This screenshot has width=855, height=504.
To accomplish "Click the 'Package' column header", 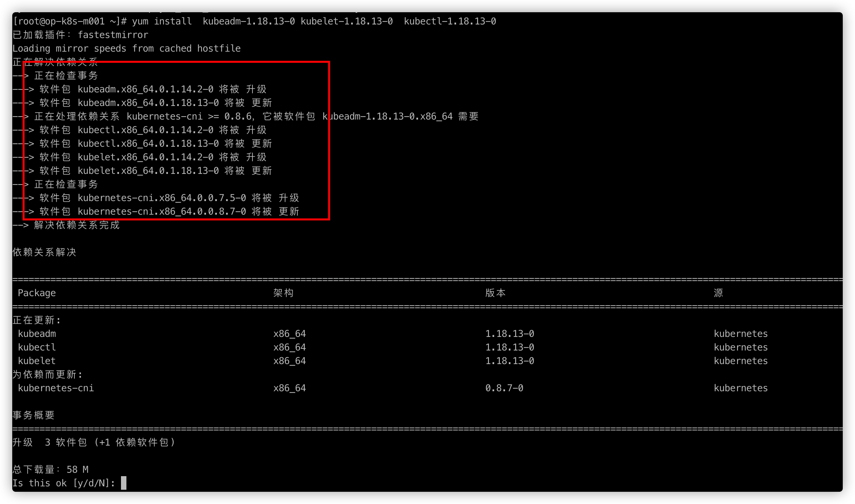I will (37, 293).
